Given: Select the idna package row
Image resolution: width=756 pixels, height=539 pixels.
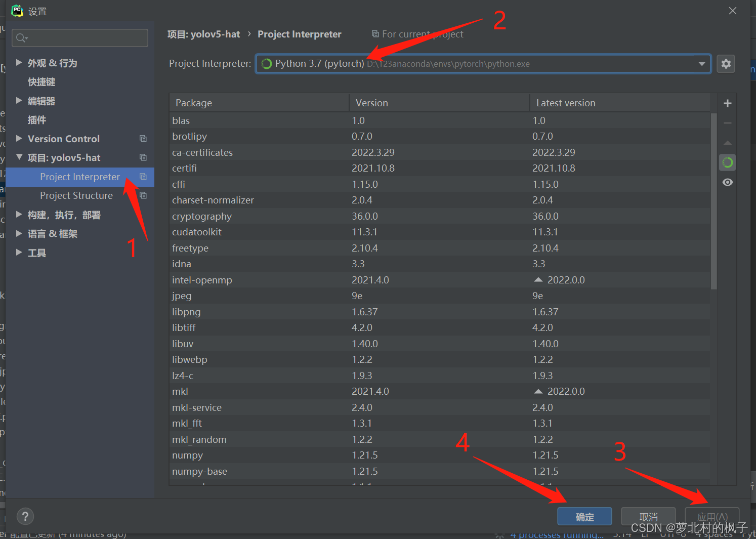Looking at the screenshot, I should tap(440, 264).
